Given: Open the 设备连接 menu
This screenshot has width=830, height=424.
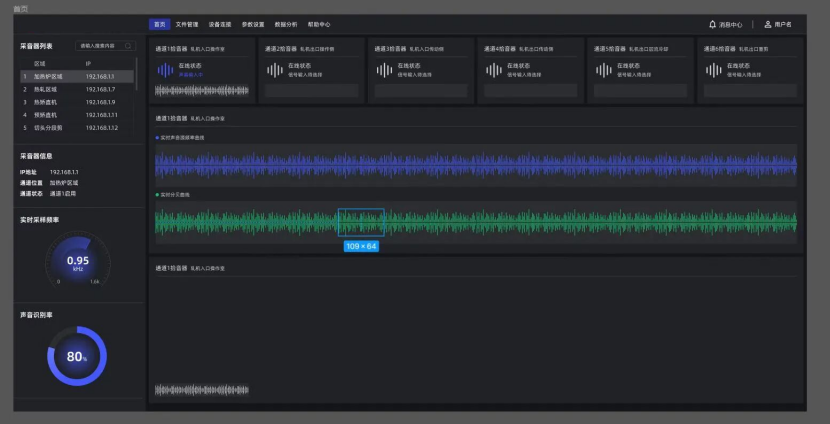Looking at the screenshot, I should (x=220, y=24).
